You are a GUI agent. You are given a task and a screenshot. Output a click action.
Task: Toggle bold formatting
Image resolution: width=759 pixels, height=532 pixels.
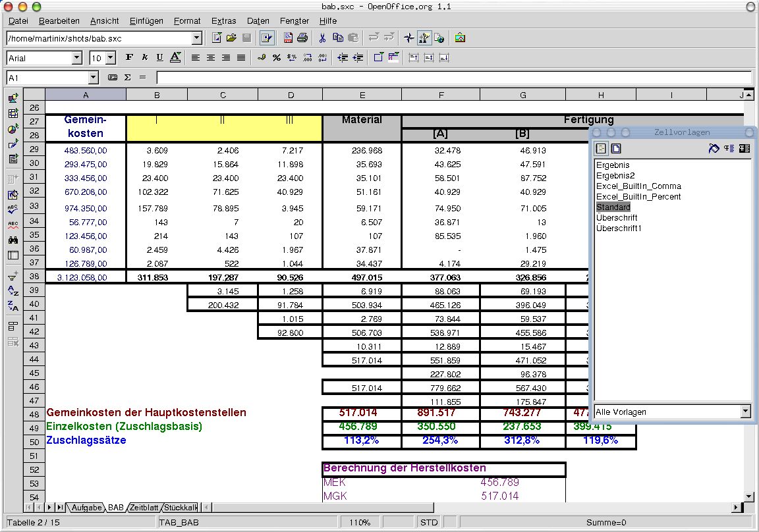click(129, 58)
